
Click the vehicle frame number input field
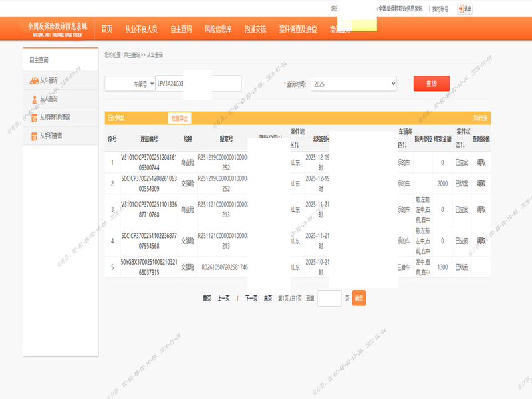198,84
